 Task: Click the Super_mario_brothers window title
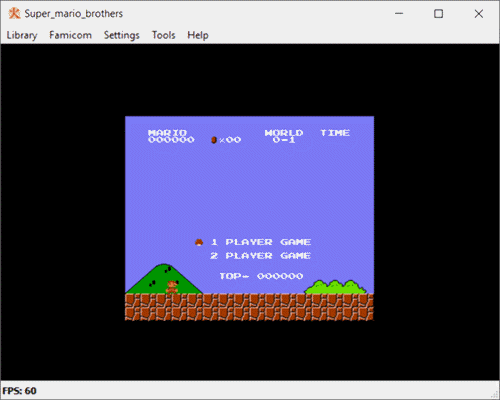pos(74,14)
